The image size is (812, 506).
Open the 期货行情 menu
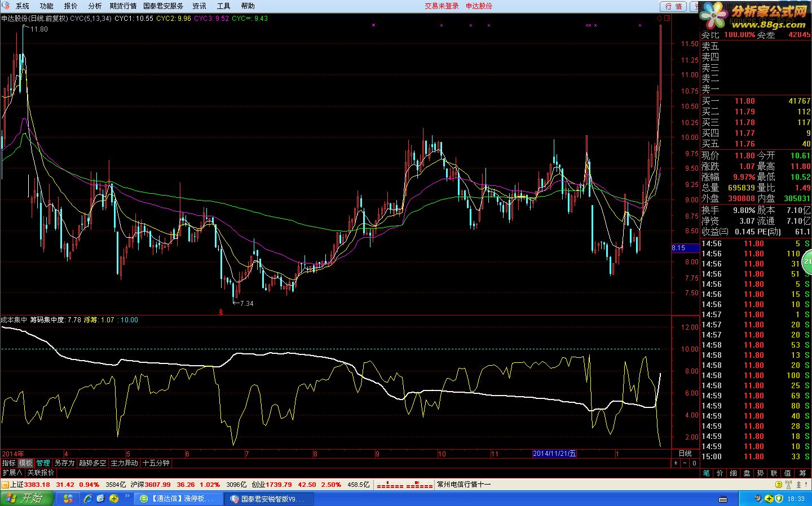(x=123, y=6)
